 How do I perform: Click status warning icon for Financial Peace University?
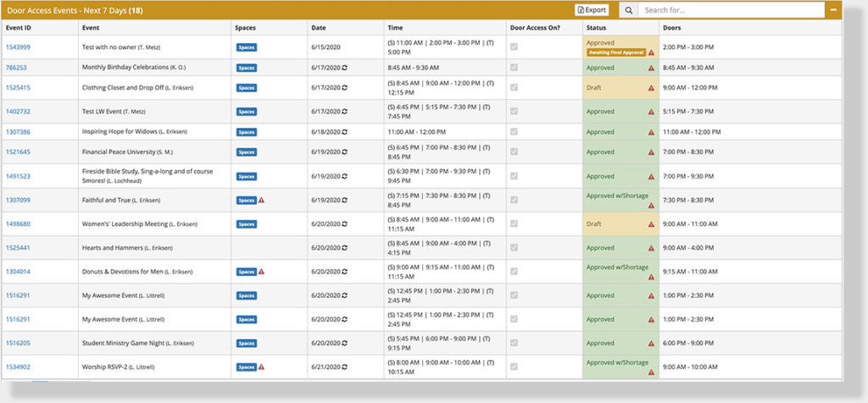(652, 152)
